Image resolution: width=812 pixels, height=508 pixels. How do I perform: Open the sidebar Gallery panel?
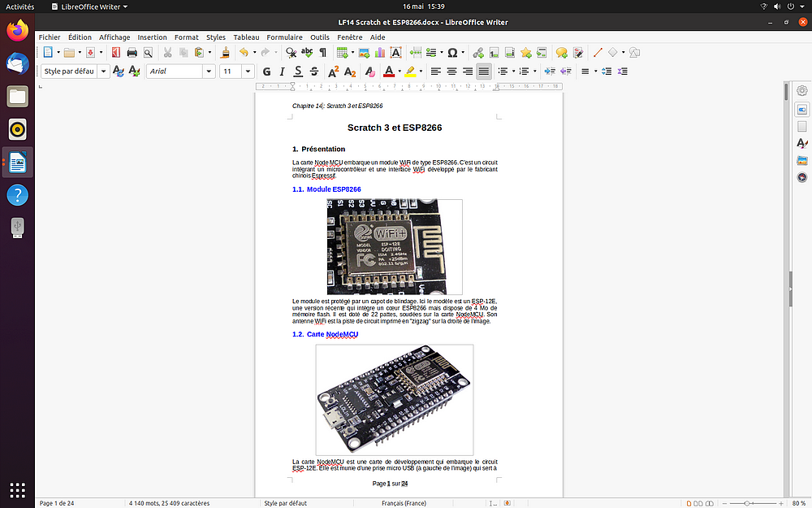pos(802,160)
